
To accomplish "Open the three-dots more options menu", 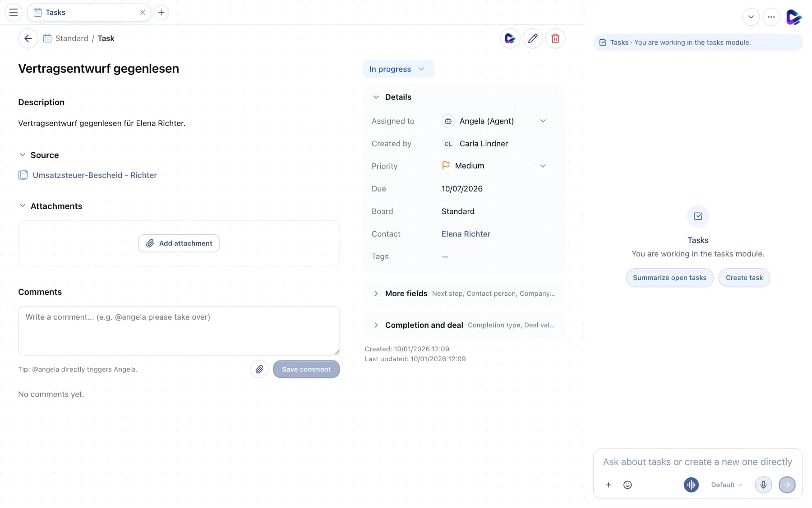I will (771, 17).
